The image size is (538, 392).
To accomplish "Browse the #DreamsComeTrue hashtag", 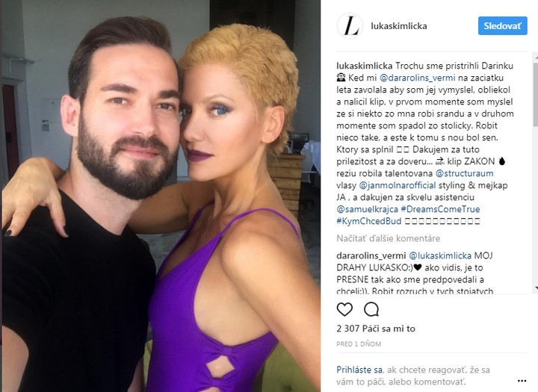I will pyautogui.click(x=440, y=209).
